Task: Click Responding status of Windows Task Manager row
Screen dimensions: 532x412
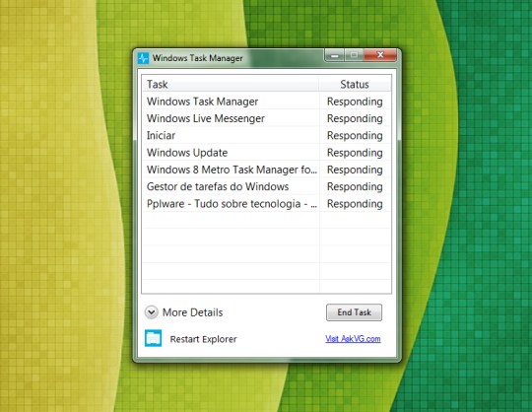Action: 355,102
